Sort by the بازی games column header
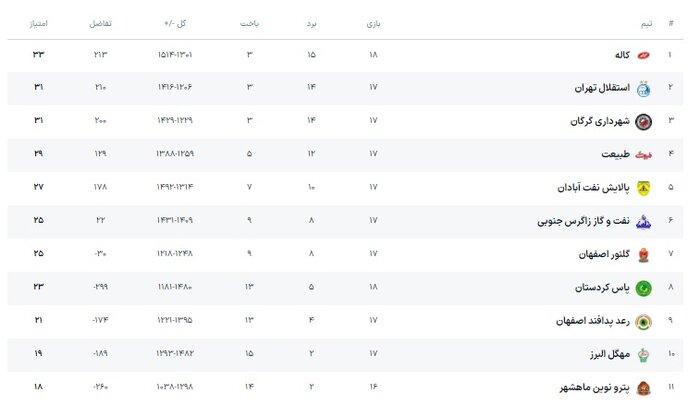Viewport: 700px width, 406px height. (374, 22)
